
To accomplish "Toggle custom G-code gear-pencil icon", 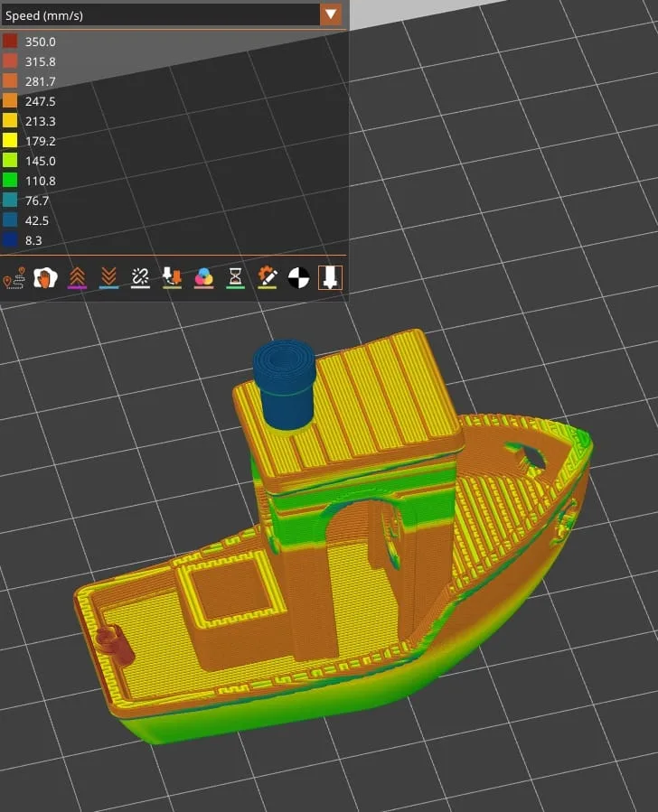I will 268,278.
